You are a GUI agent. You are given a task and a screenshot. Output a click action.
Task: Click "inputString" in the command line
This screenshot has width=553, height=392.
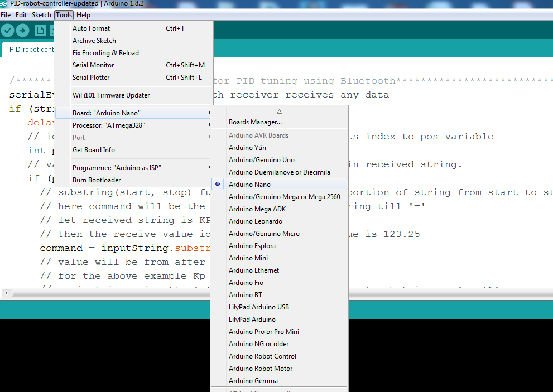[x=135, y=248]
